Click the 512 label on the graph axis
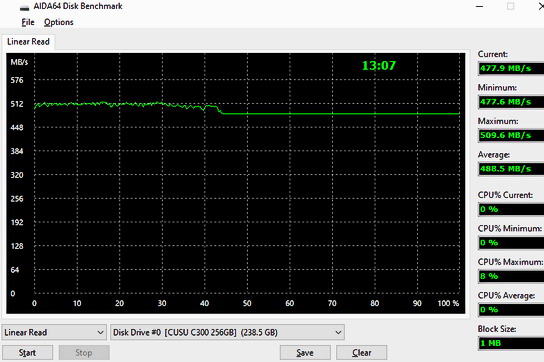544x362 pixels. click(x=17, y=104)
